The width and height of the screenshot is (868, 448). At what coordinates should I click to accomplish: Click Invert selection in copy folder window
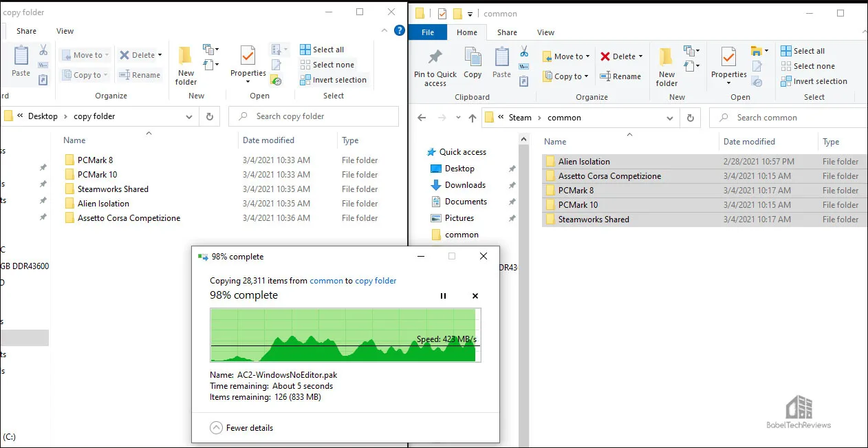point(333,80)
